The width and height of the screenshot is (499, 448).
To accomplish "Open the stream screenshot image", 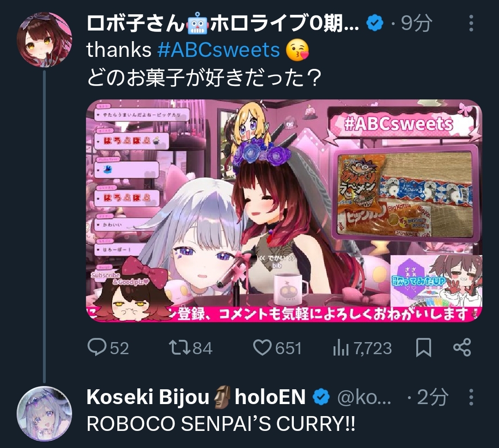I will pyautogui.click(x=284, y=211).
